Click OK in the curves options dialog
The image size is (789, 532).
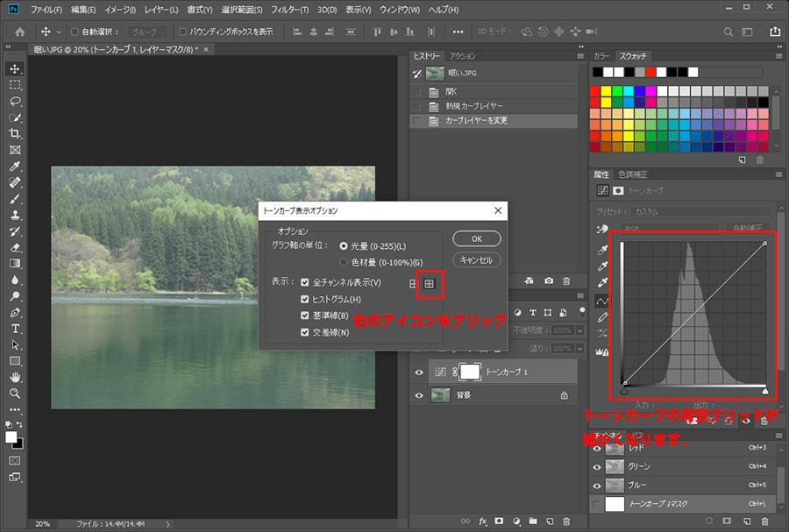pyautogui.click(x=477, y=238)
